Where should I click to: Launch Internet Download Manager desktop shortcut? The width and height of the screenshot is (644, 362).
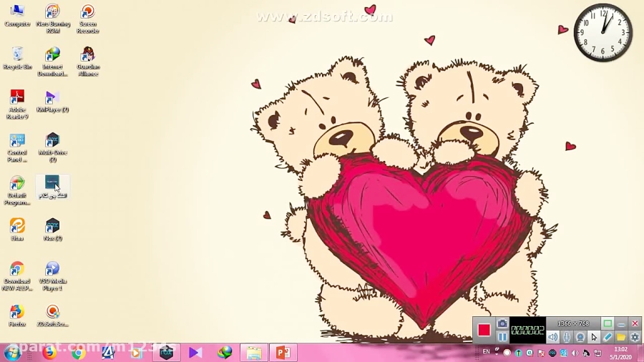click(x=52, y=62)
